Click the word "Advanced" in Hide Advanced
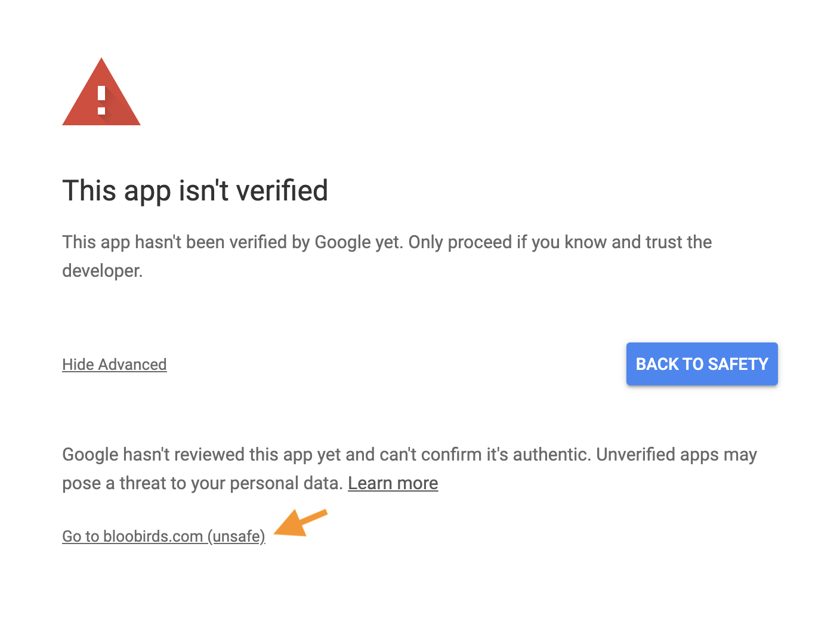The width and height of the screenshot is (840, 630). [132, 365]
